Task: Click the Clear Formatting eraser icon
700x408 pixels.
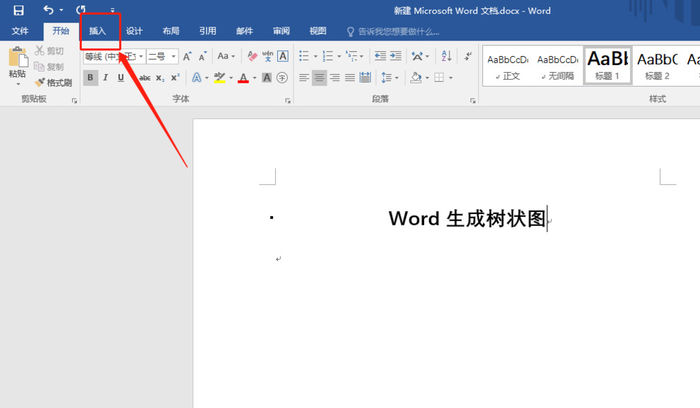Action: [x=252, y=57]
